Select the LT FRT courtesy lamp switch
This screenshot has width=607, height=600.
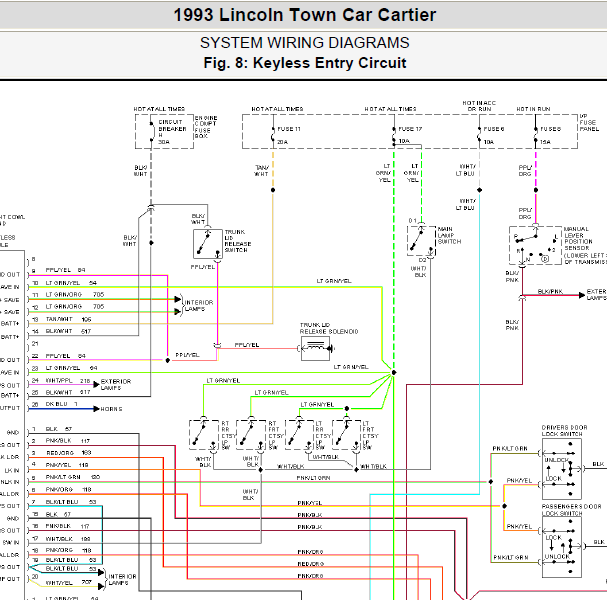(347, 435)
